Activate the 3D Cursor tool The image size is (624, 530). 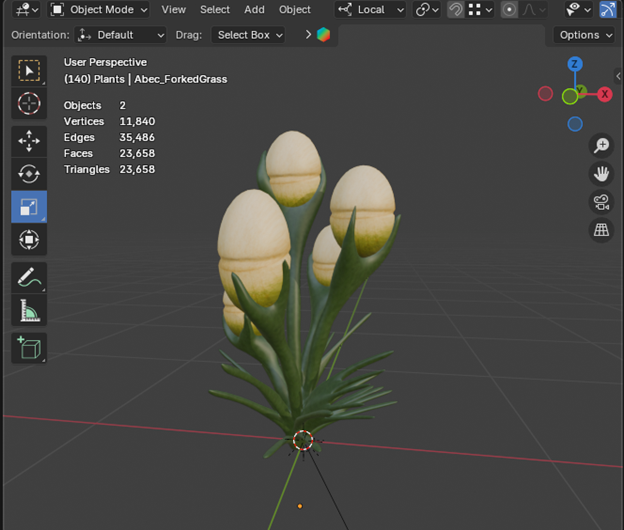pyautogui.click(x=29, y=104)
